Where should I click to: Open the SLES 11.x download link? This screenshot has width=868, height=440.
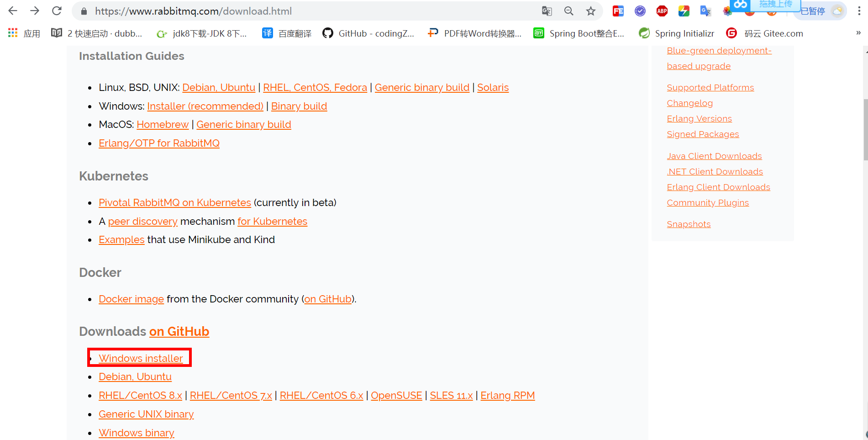tap(452, 395)
